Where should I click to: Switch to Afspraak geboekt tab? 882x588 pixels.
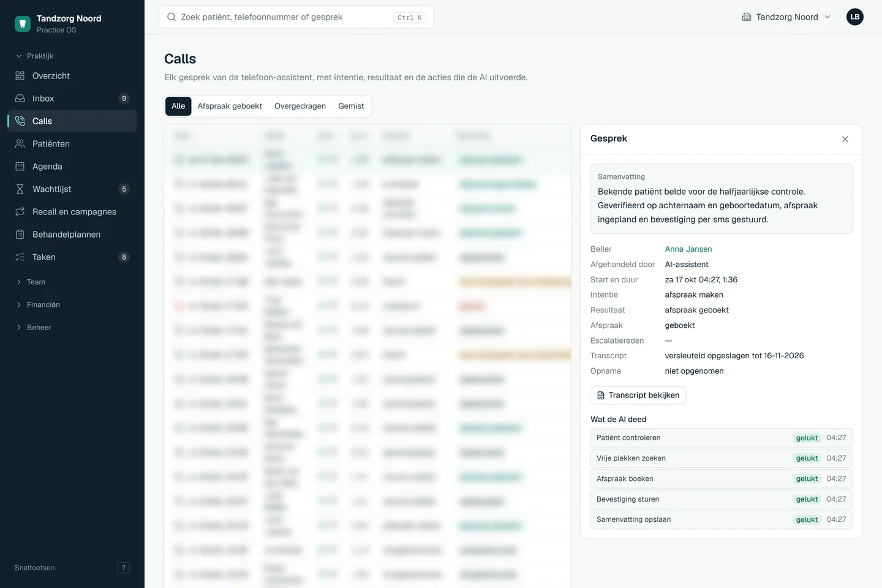(230, 106)
